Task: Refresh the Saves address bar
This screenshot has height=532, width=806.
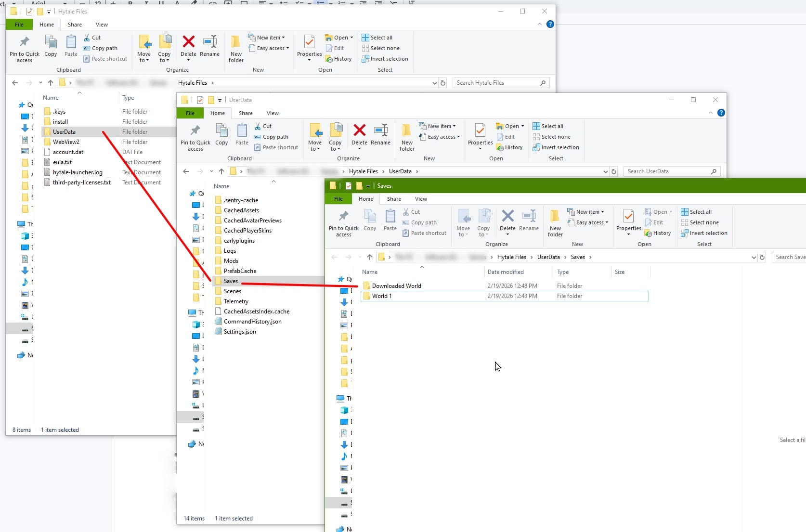Action: point(762,257)
